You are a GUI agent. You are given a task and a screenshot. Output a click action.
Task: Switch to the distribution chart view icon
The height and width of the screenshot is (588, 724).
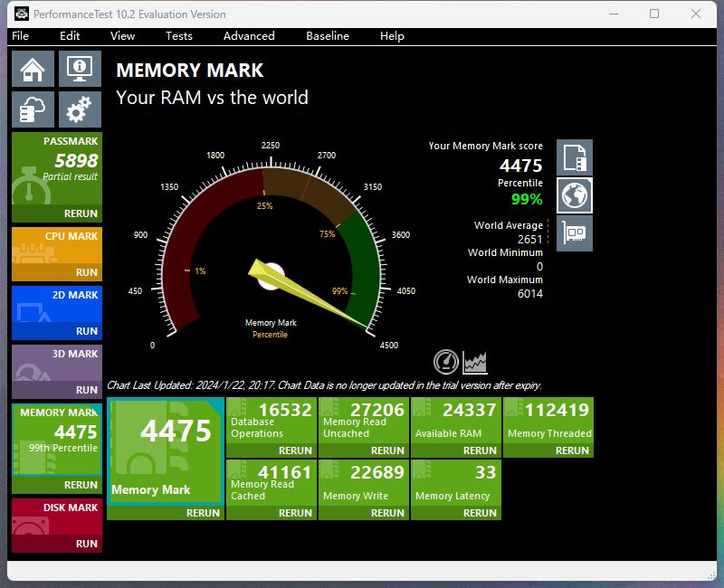coord(475,361)
